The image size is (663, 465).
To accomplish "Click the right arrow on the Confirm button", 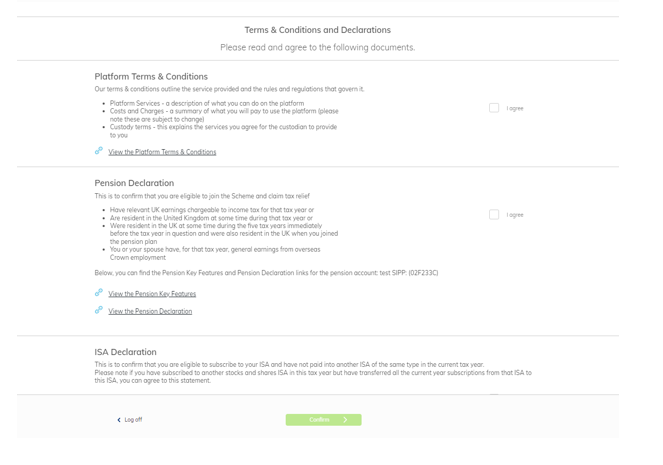I will tap(346, 420).
